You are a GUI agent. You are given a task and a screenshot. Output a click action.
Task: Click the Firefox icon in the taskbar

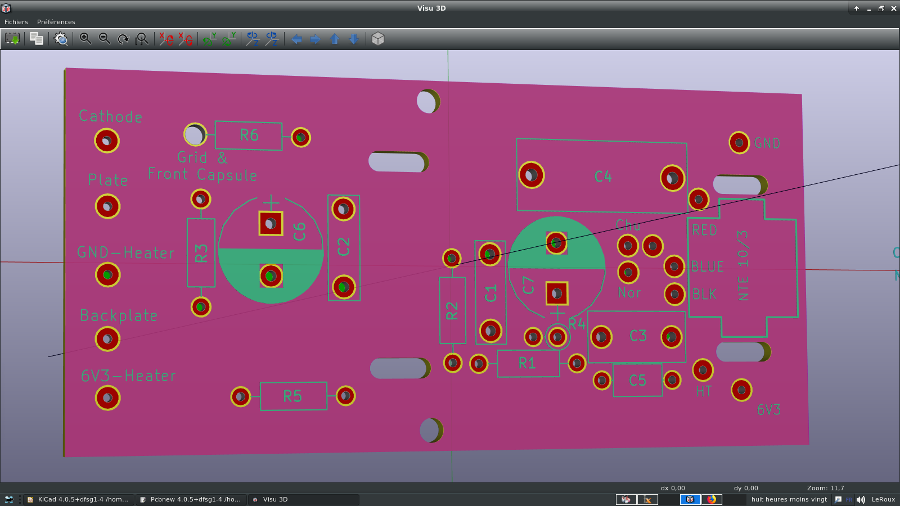click(713, 499)
